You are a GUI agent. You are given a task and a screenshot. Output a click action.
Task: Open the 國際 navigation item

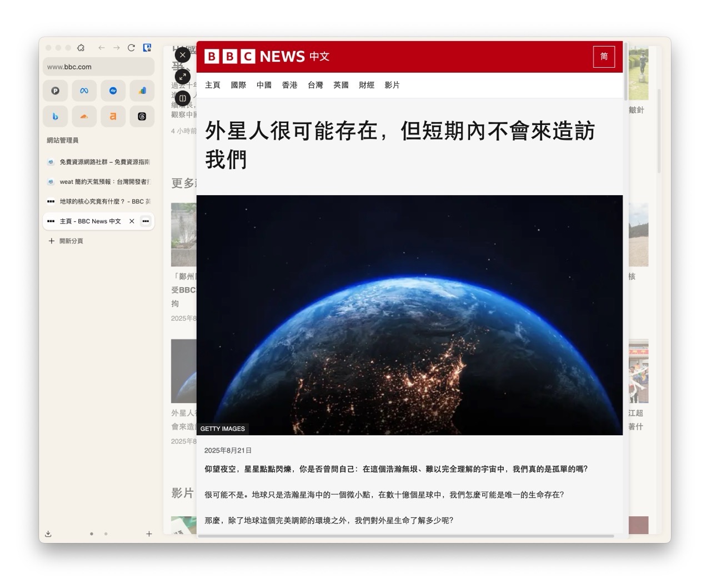pyautogui.click(x=238, y=85)
